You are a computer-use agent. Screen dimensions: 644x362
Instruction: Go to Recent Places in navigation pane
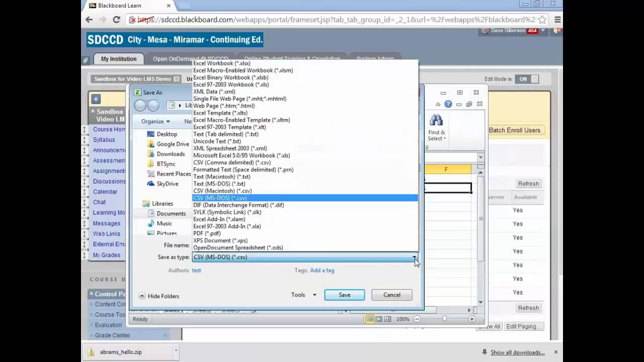[x=169, y=173]
